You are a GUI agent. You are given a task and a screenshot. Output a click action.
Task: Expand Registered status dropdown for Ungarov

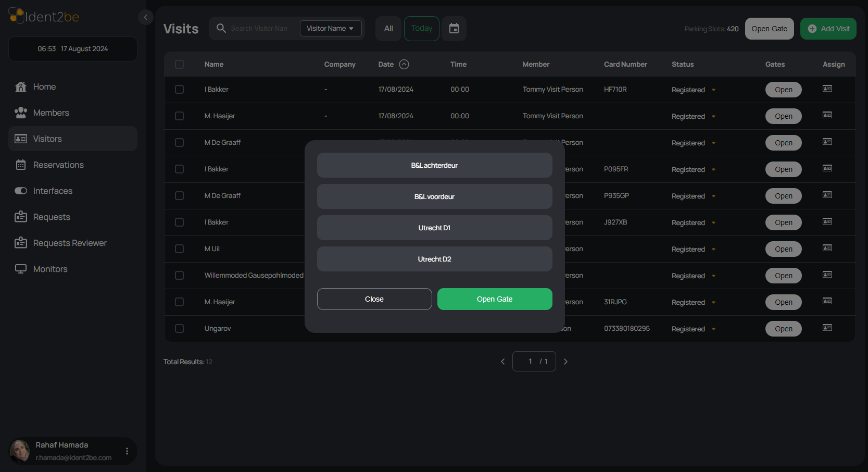(x=713, y=329)
